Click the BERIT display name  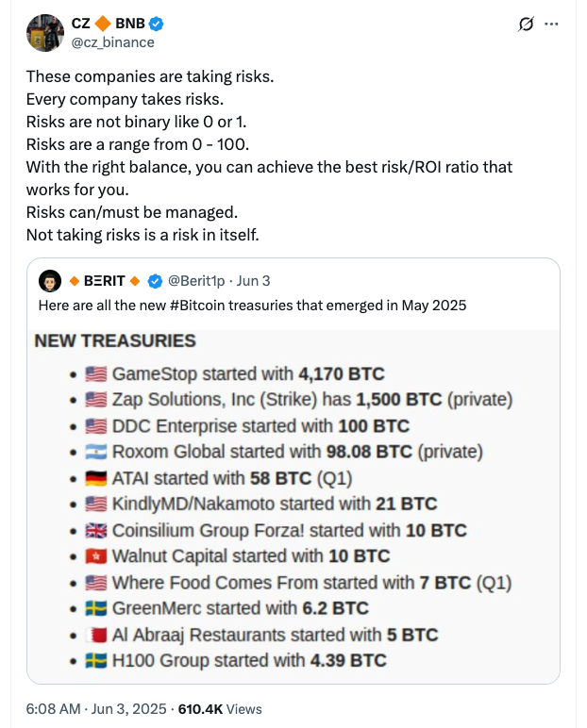click(105, 281)
